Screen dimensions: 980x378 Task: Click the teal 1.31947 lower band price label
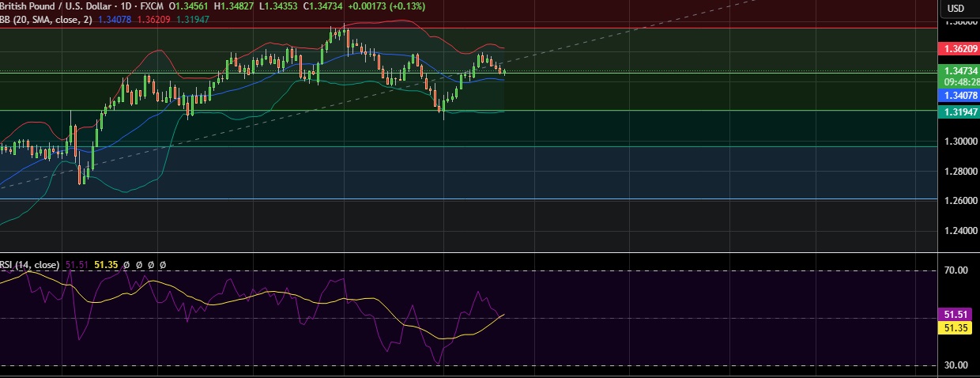pyautogui.click(x=957, y=113)
